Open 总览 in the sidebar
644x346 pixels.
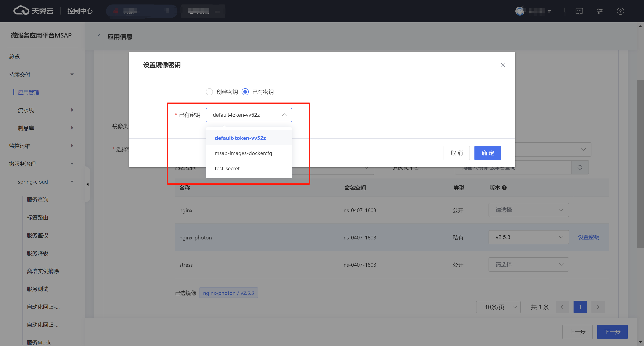(x=14, y=57)
